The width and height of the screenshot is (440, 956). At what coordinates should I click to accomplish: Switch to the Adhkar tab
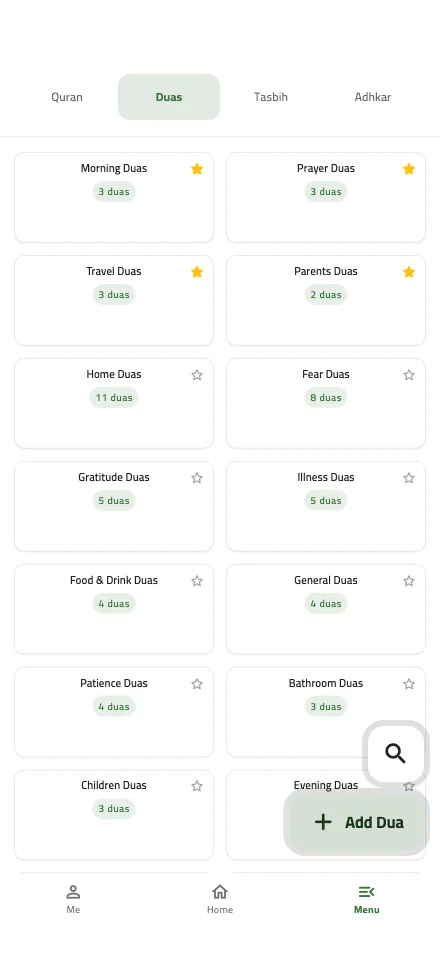pos(372,97)
